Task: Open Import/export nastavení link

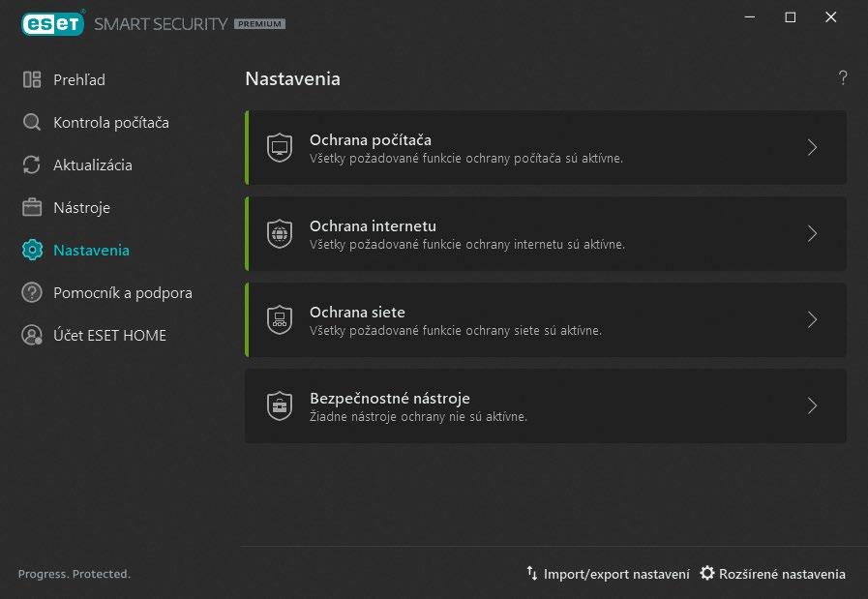Action: click(x=608, y=574)
